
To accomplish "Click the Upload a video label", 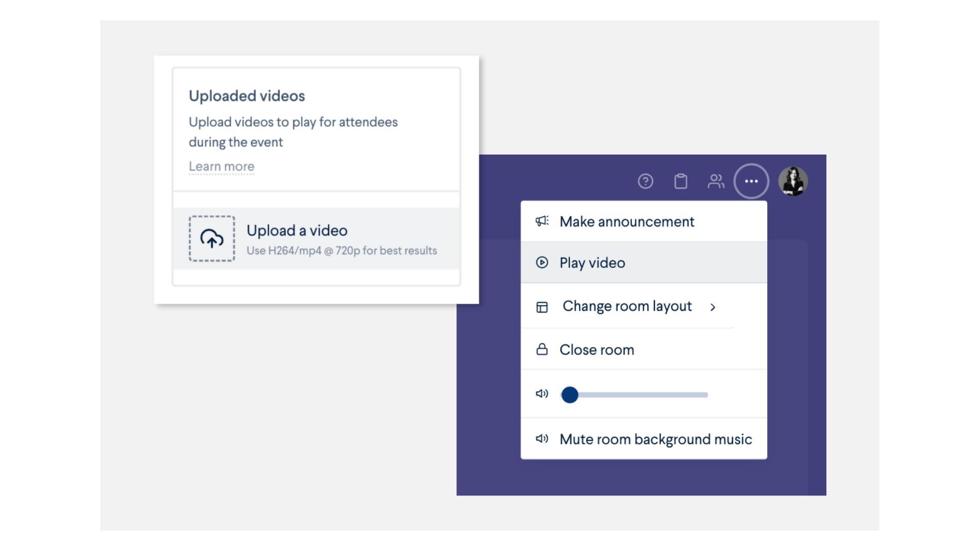I will 297,231.
